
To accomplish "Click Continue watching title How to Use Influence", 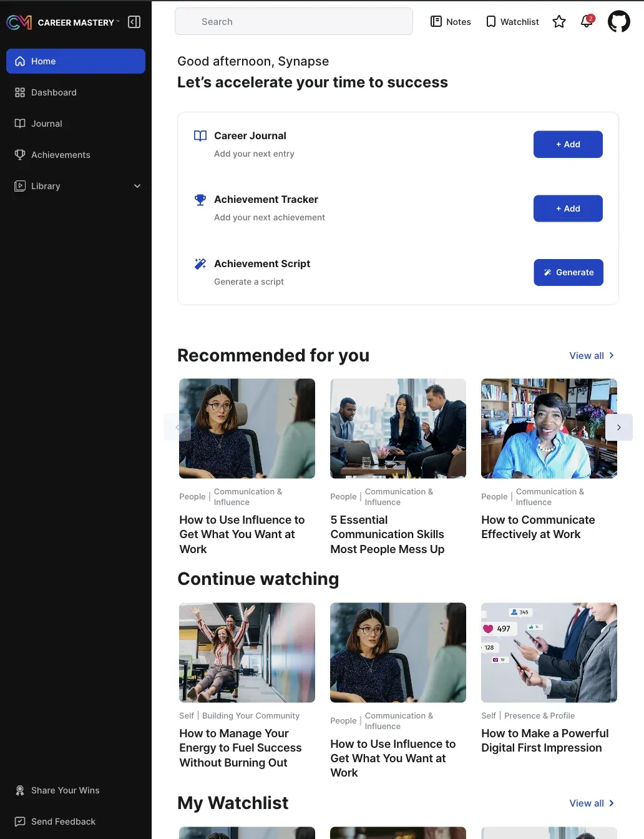I will [x=393, y=758].
